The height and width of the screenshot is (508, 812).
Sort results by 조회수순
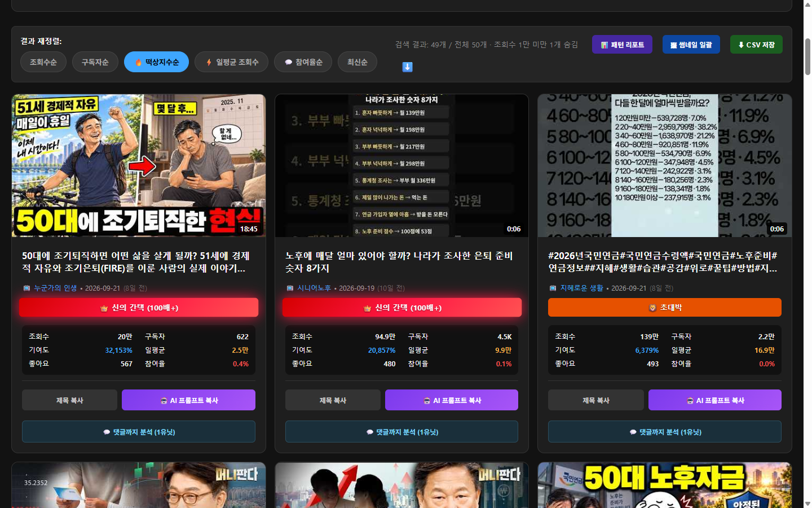[x=43, y=62]
